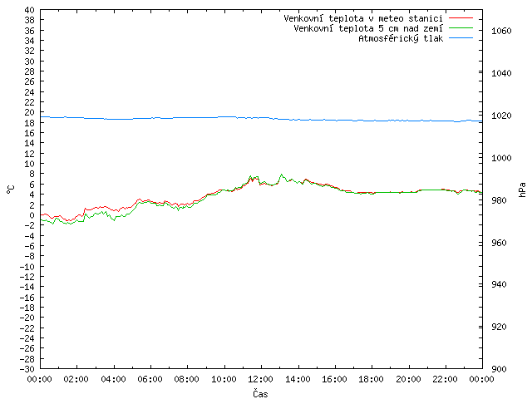Click the '20:00' time axis label
The image size is (532, 399).
[408, 379]
